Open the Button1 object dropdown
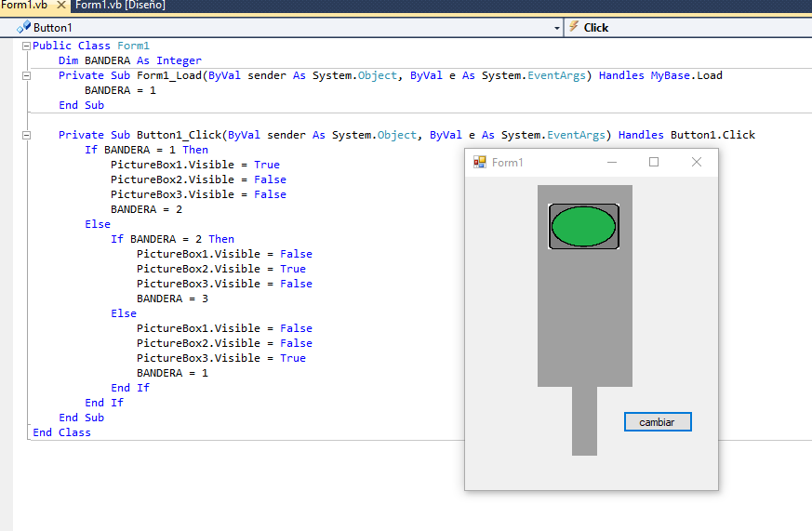Screen dimensions: 812x531 (x=557, y=28)
